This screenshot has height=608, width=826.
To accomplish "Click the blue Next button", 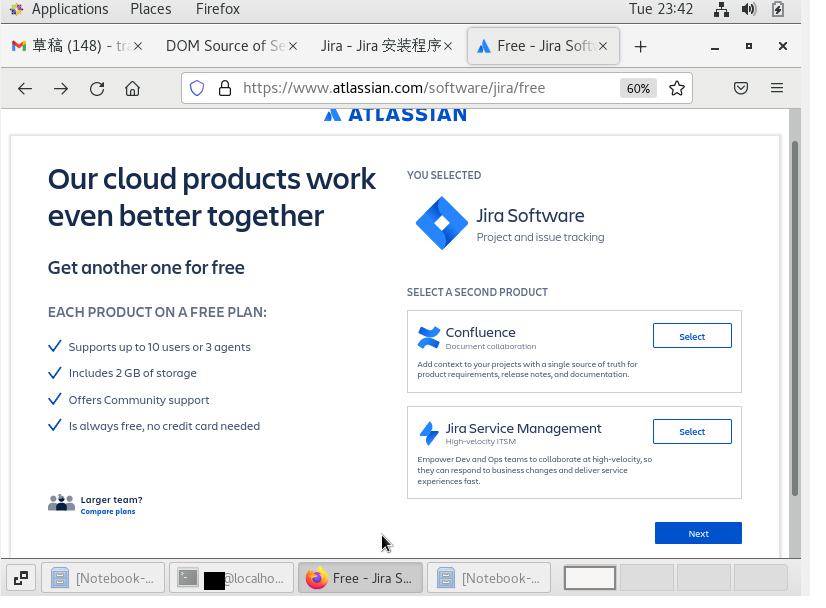I will coord(698,533).
